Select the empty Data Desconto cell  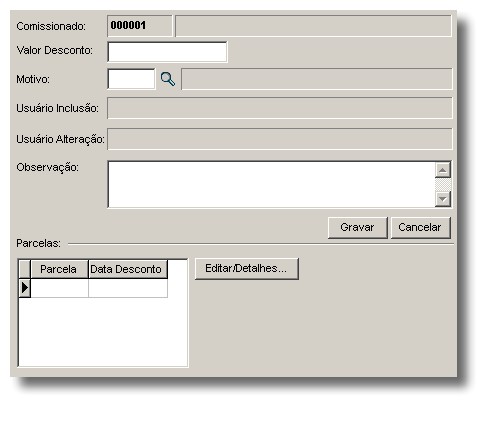point(128,288)
